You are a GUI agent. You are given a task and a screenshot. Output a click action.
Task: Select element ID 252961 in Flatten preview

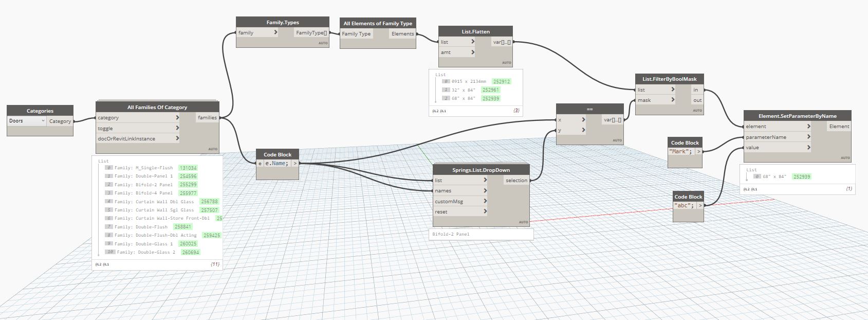click(491, 90)
